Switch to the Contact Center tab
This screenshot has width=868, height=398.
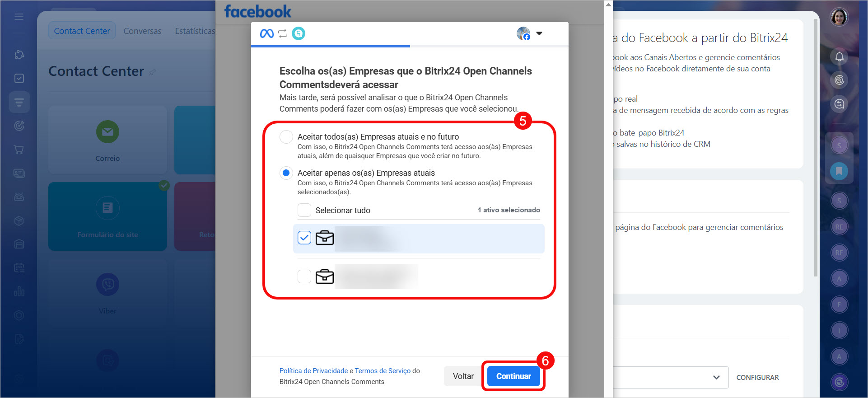point(82,31)
